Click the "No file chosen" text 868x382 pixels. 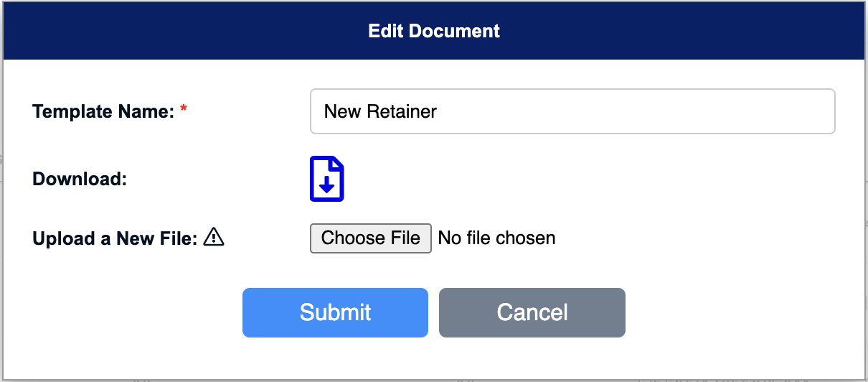click(x=496, y=238)
